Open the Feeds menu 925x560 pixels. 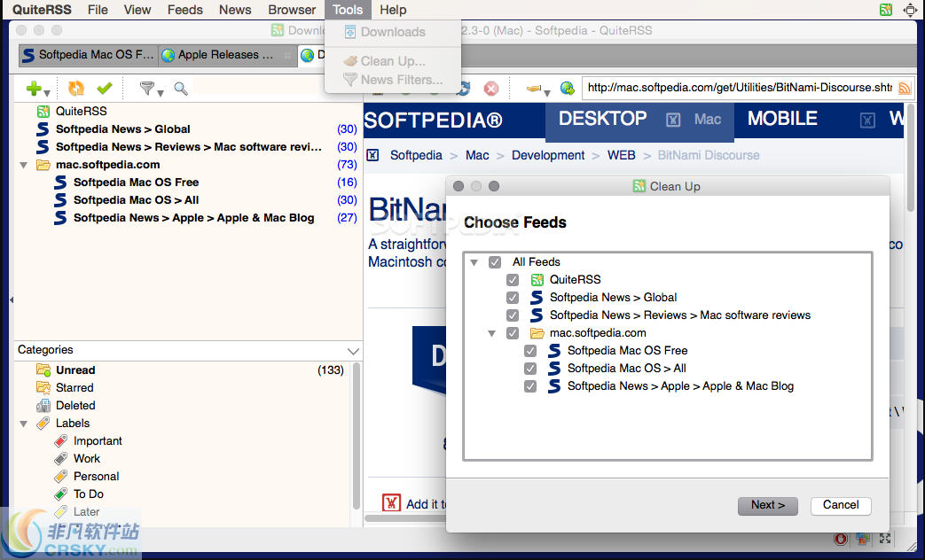point(184,10)
